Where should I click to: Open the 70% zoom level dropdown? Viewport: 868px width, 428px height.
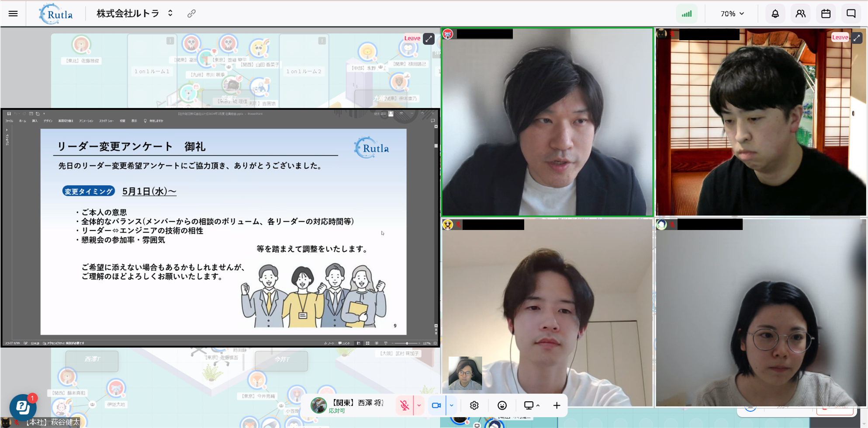click(732, 14)
